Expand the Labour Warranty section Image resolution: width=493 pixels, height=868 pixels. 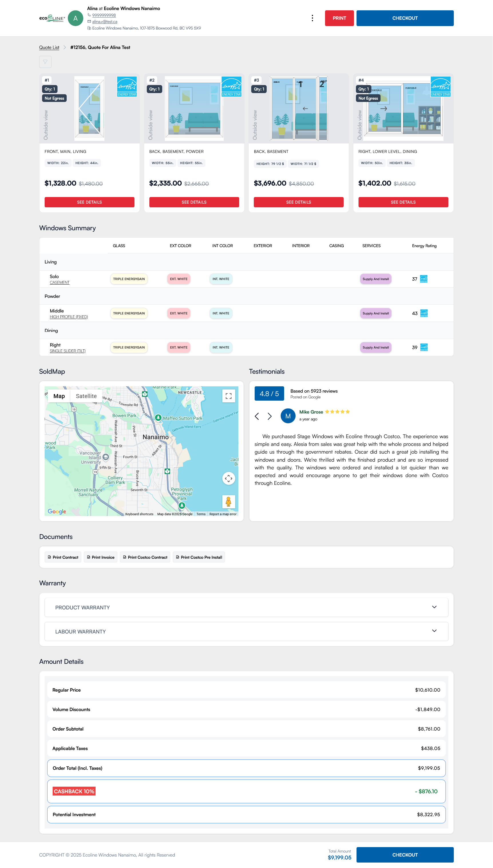coord(246,631)
